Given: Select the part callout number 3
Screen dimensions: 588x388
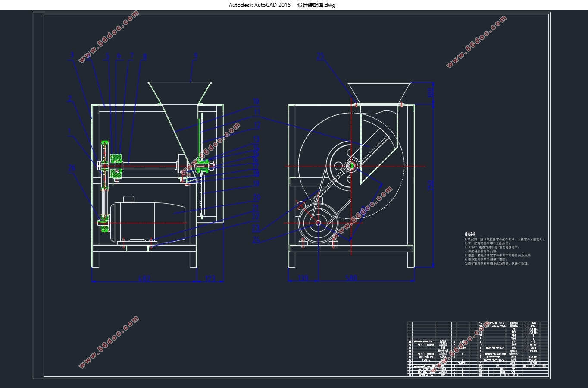Looking at the screenshot, I should (72, 55).
